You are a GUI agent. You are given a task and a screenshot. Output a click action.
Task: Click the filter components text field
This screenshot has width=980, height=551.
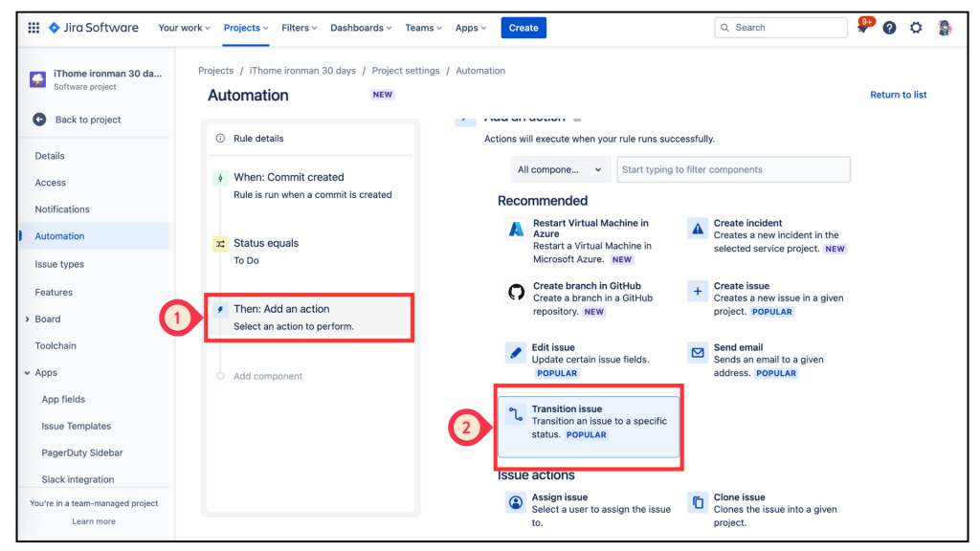[x=733, y=169]
